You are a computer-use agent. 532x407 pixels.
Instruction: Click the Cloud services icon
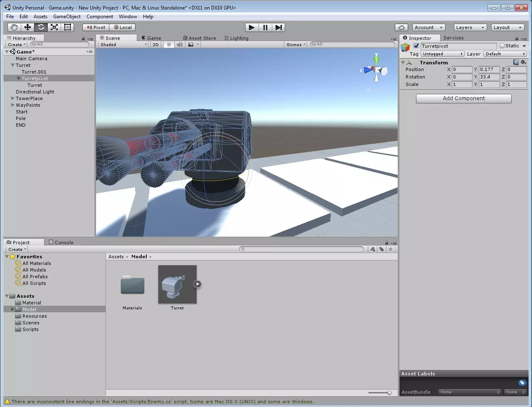pyautogui.click(x=401, y=27)
